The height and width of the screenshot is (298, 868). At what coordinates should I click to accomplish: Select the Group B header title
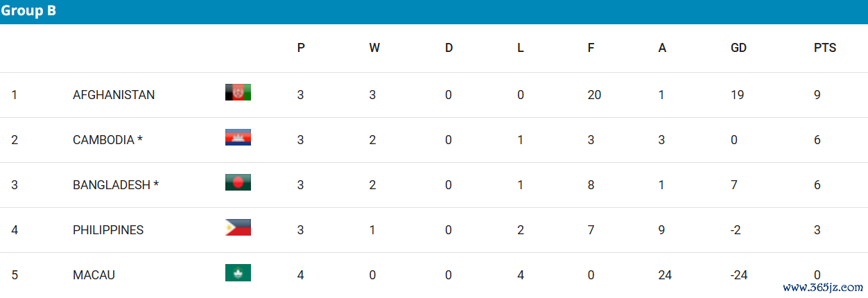(x=28, y=11)
